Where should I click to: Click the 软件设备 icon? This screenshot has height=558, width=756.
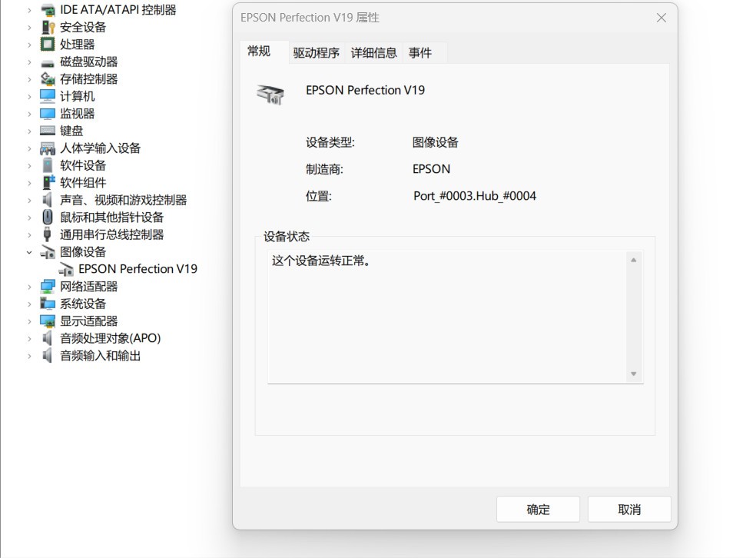click(x=48, y=165)
